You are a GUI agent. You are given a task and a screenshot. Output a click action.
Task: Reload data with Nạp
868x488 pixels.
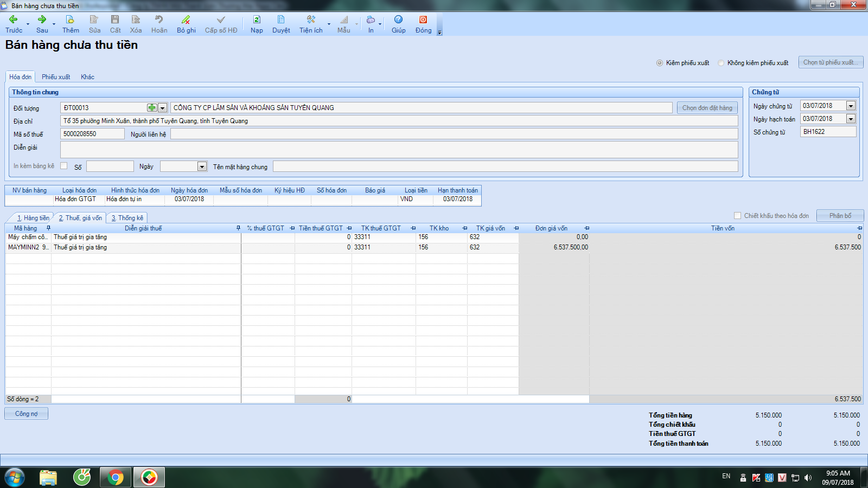point(257,24)
